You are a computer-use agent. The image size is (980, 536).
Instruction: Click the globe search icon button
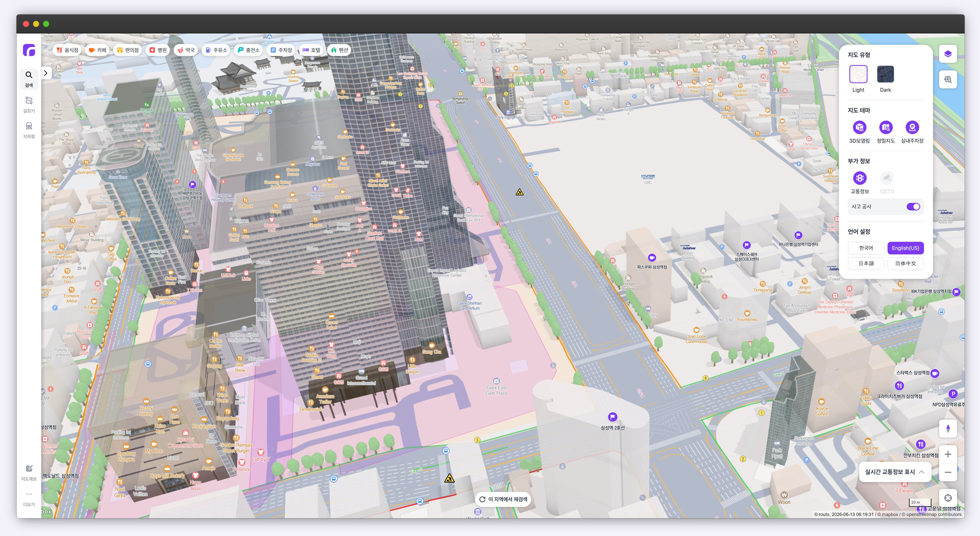click(x=948, y=80)
